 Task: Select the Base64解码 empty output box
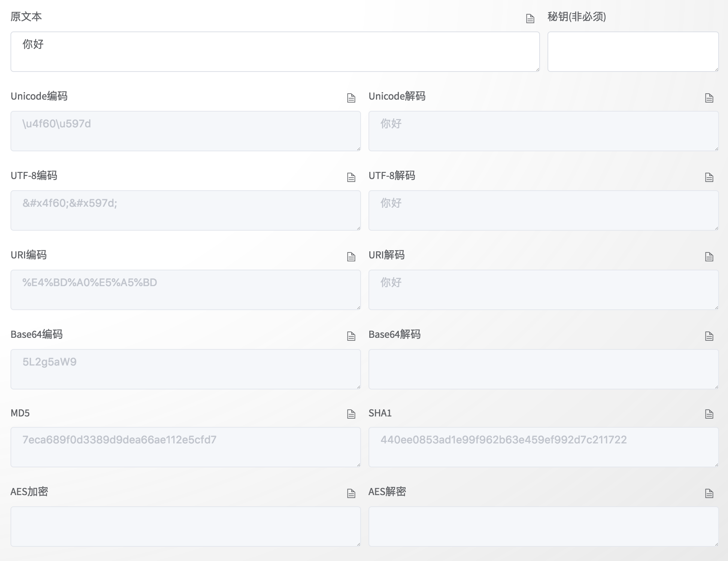coord(543,369)
